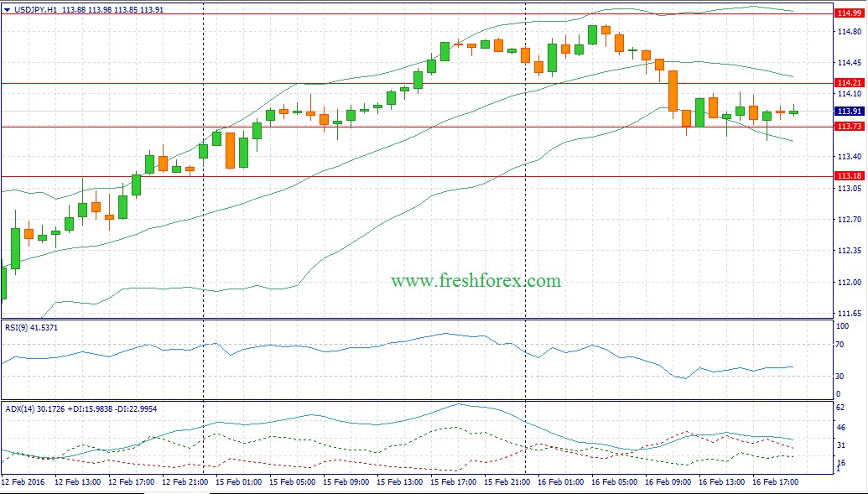This screenshot has width=868, height=494.
Task: Select the 114.21 red price label
Action: pyautogui.click(x=850, y=83)
